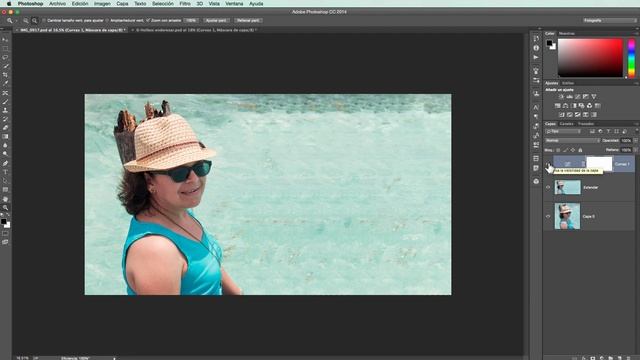Select the Eraser tool
The width and height of the screenshot is (640, 360).
(x=5, y=128)
